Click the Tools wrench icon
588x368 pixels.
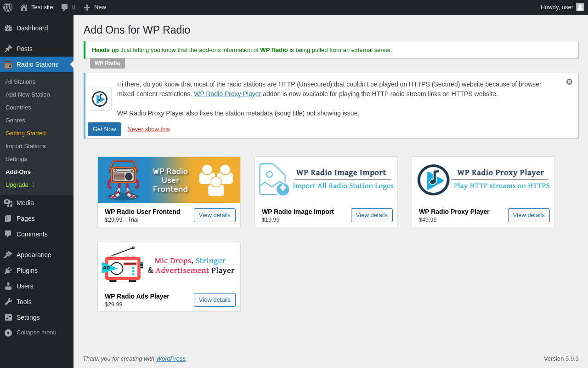pyautogui.click(x=8, y=302)
